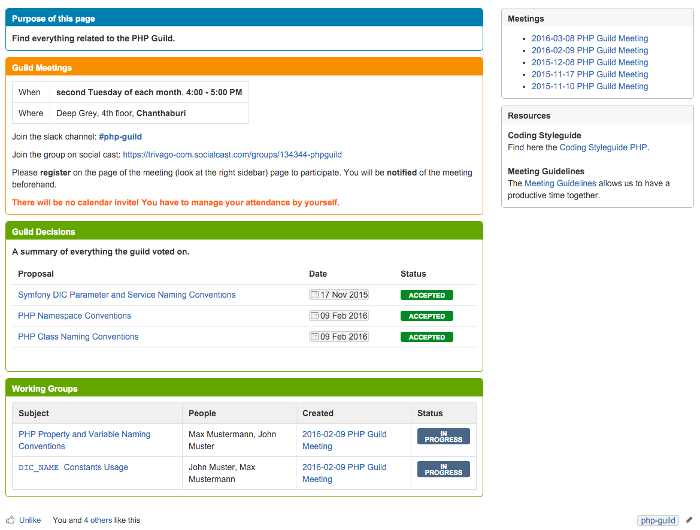Open the 4 others likes list
The height and width of the screenshot is (530, 700).
click(x=97, y=520)
